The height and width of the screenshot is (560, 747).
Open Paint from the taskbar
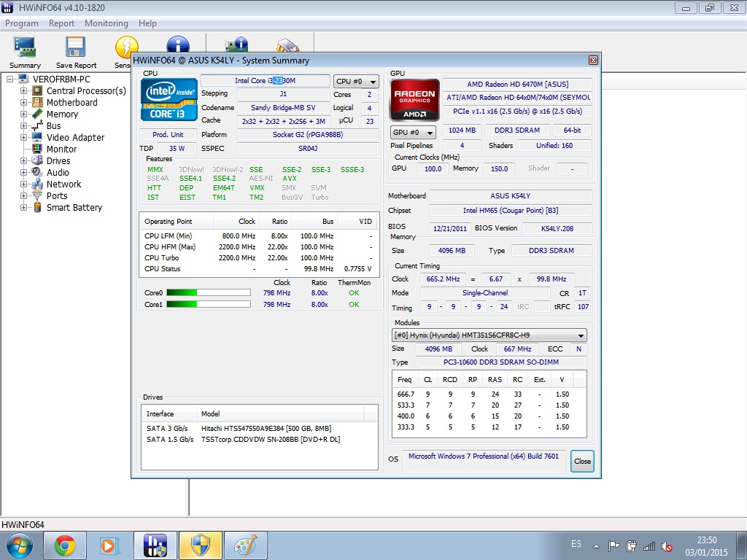click(246, 545)
